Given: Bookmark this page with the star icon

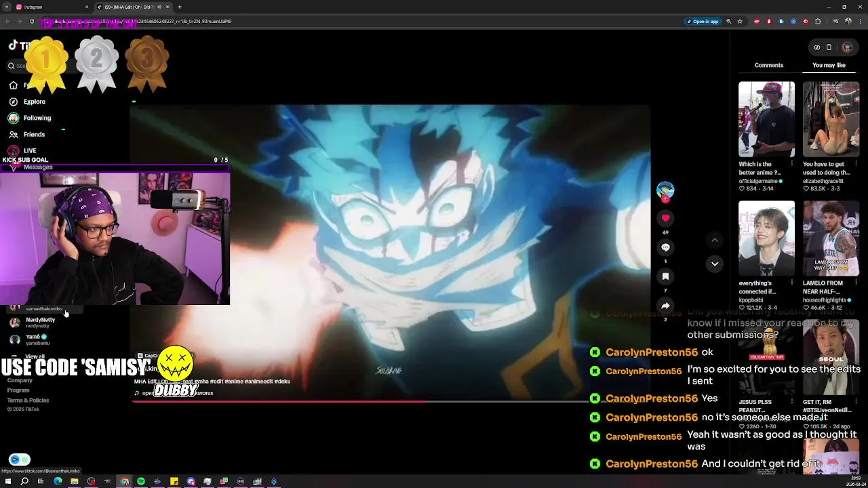Looking at the screenshot, I should [740, 21].
